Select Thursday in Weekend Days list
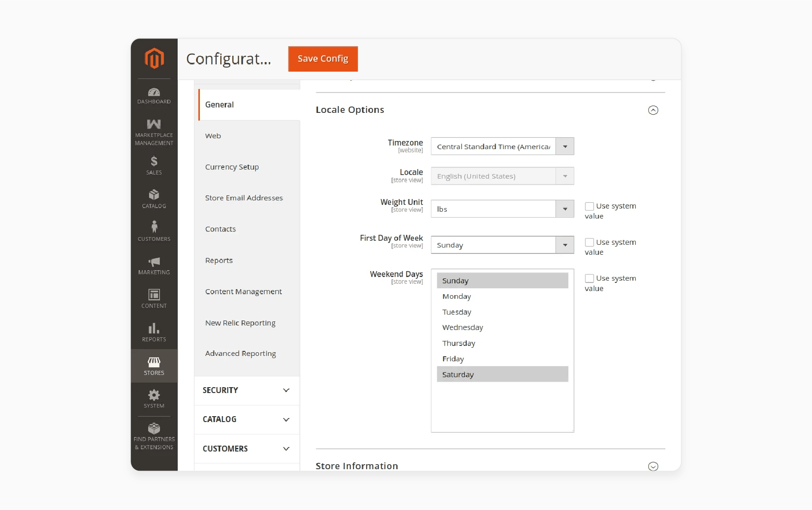 click(503, 343)
